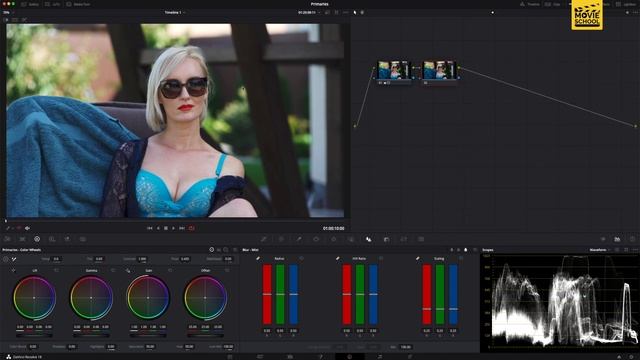Reset the Radius sliders
The width and height of the screenshot is (640, 360).
[x=302, y=258]
